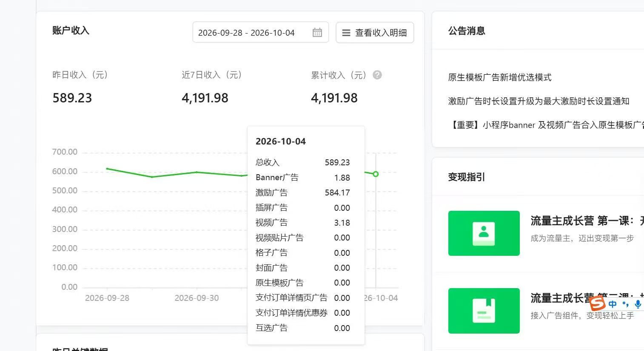Click the 视频广告 label in the tooltip
The width and height of the screenshot is (644, 351).
click(271, 223)
